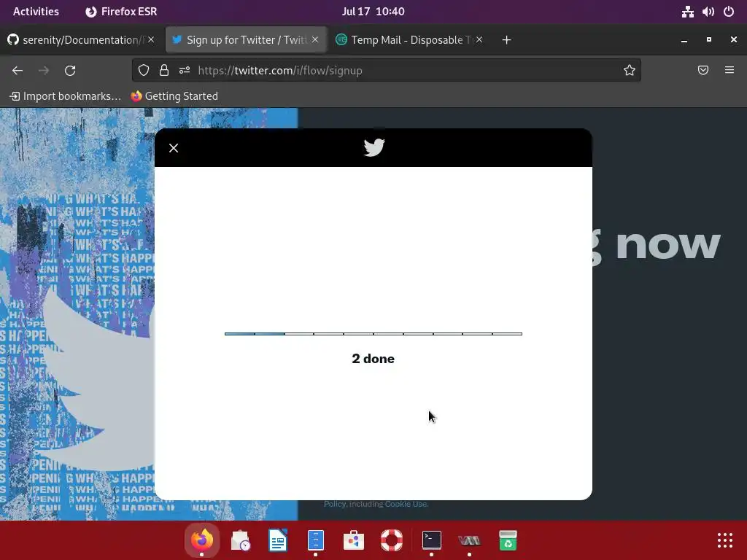Open the Firefox ESR app menu
The height and width of the screenshot is (560, 747).
tap(121, 12)
